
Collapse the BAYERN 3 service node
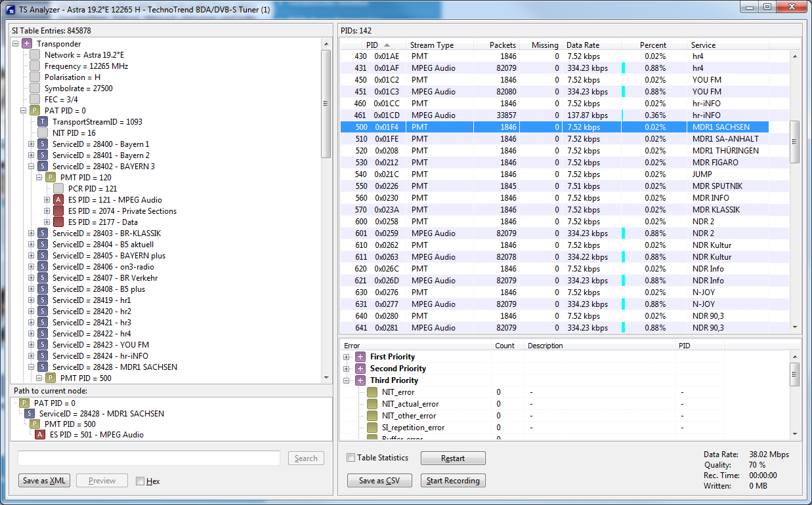pyautogui.click(x=32, y=167)
